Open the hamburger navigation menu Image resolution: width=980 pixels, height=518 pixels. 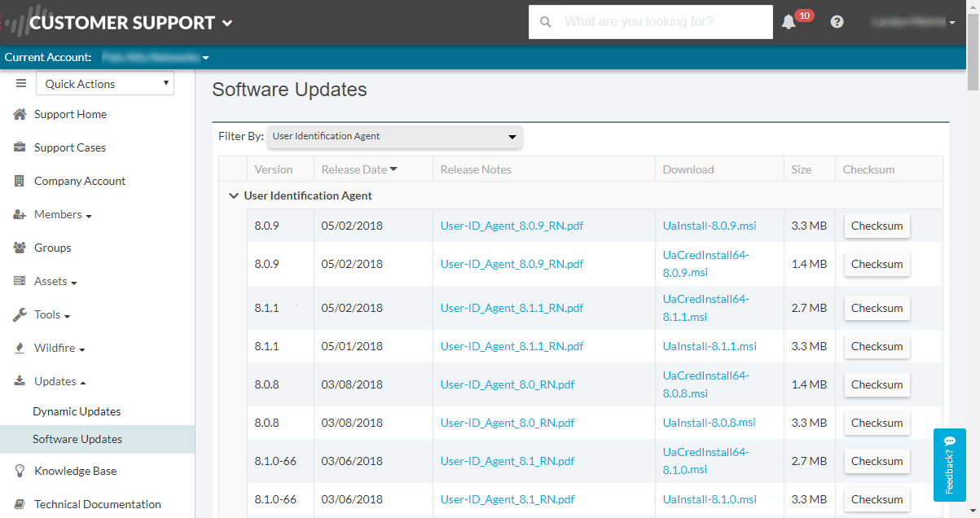20,82
